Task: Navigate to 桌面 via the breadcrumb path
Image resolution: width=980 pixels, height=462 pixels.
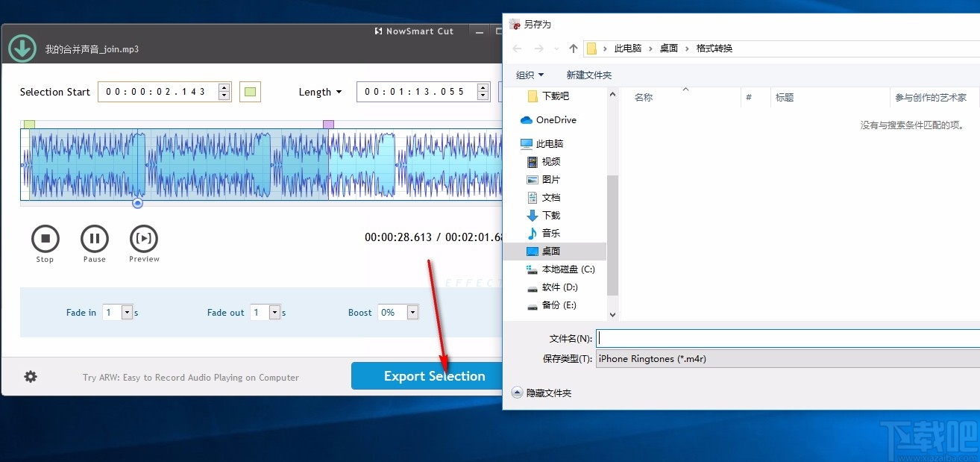Action: point(668,47)
